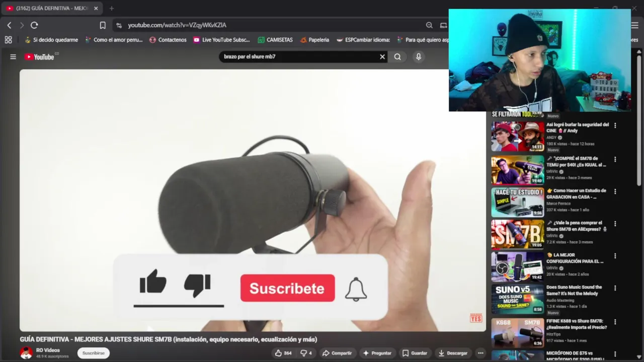Viewport: 644px width, 362px height.
Task: Open the Papeleria bookmark
Action: (314, 40)
